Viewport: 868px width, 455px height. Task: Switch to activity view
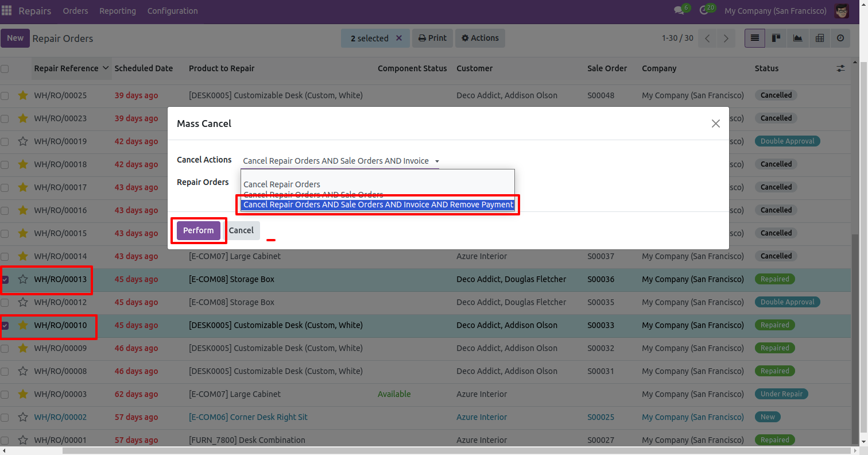tap(840, 38)
